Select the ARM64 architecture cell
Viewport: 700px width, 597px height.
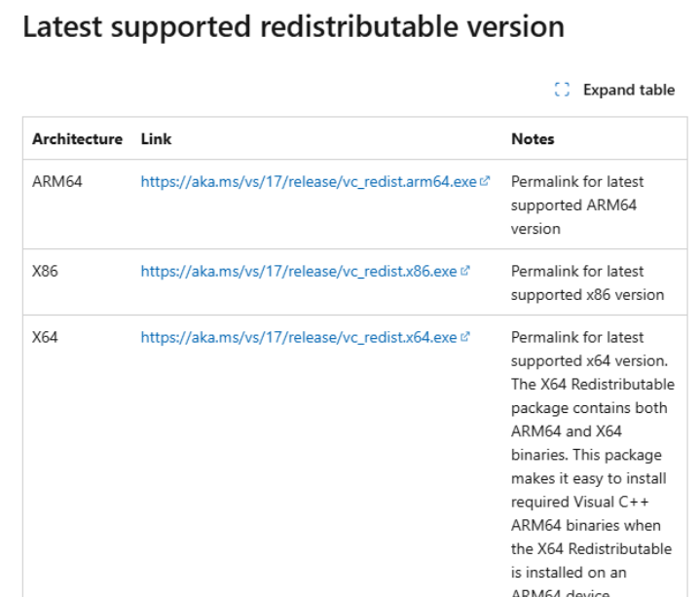tap(57, 182)
